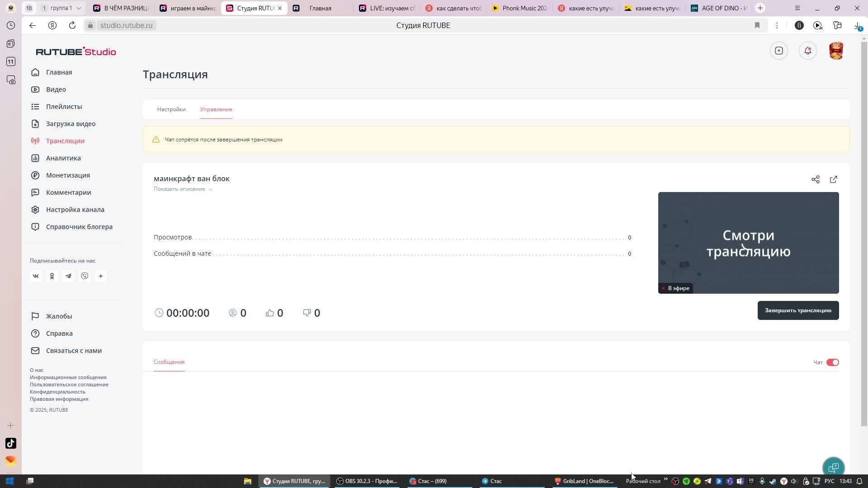Viewport: 868px width, 488px height.
Task: Click the Odnoklassniki social icon
Action: click(52, 276)
